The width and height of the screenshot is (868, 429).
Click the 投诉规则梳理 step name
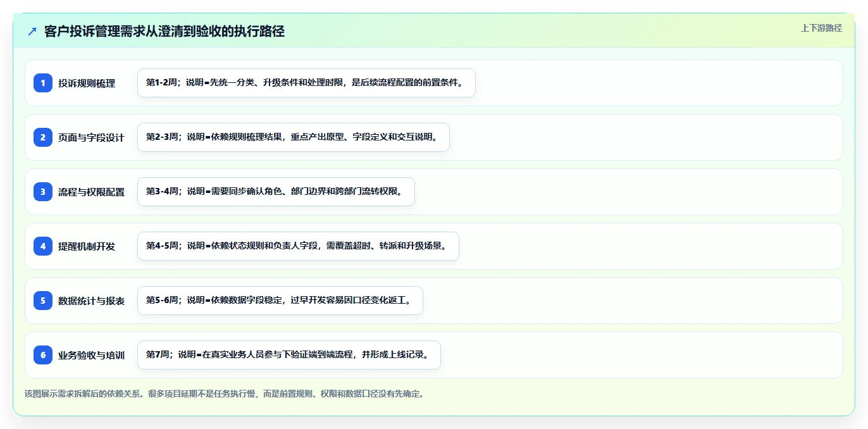click(87, 83)
